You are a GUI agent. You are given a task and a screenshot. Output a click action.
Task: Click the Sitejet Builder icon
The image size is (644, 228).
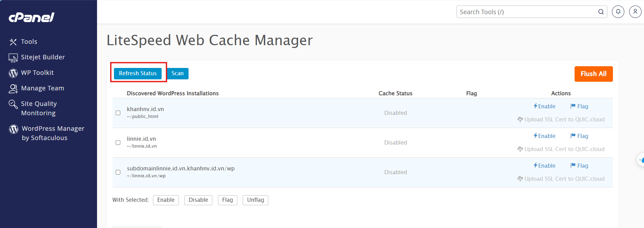coord(13,58)
